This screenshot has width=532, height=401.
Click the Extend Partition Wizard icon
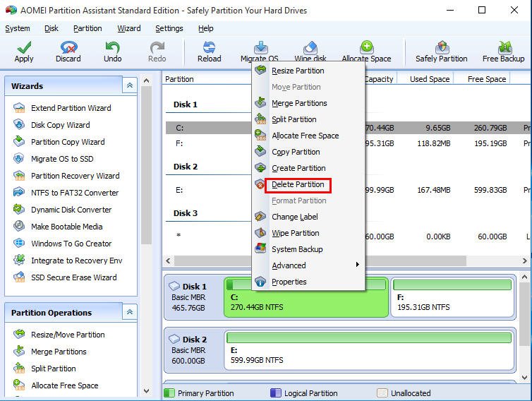tap(19, 108)
